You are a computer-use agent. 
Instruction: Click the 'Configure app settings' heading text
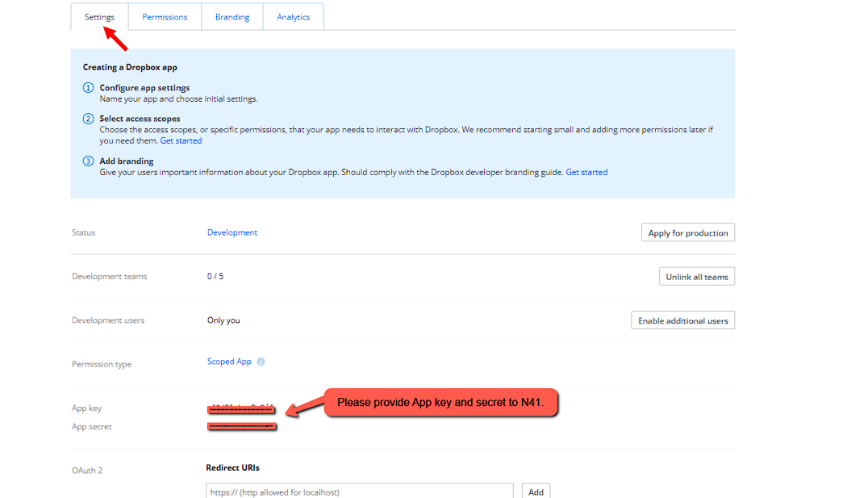click(x=144, y=87)
